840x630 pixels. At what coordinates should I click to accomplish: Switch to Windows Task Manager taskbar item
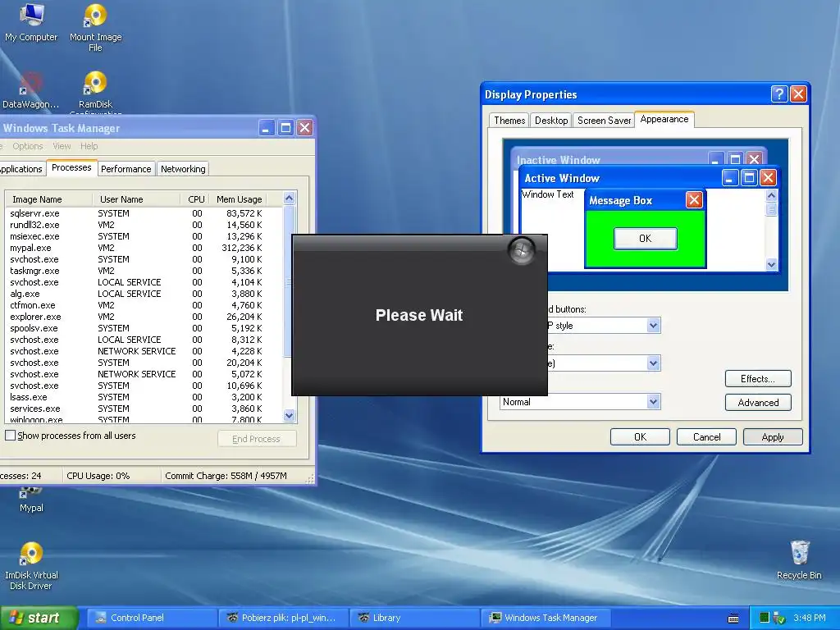546,618
